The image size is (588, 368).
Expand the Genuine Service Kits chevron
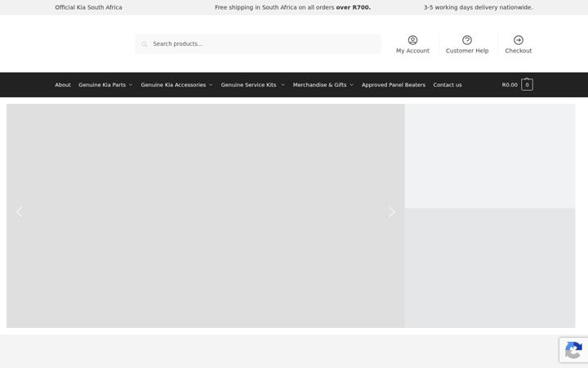(x=283, y=85)
